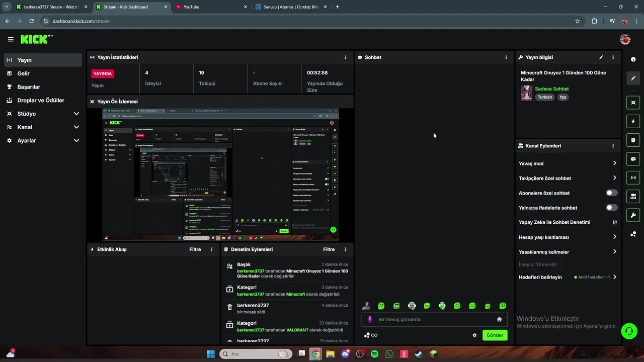Open Yavaş mod options arrow
The image size is (644, 362).
[x=614, y=163]
